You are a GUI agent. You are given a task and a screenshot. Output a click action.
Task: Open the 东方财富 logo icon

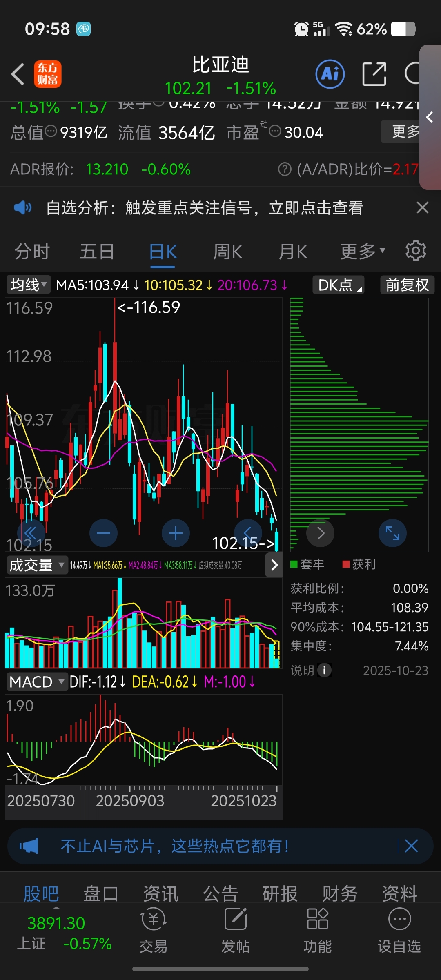(48, 74)
